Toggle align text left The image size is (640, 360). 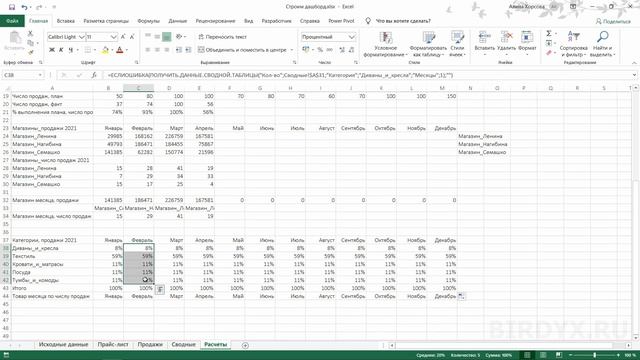coord(148,50)
